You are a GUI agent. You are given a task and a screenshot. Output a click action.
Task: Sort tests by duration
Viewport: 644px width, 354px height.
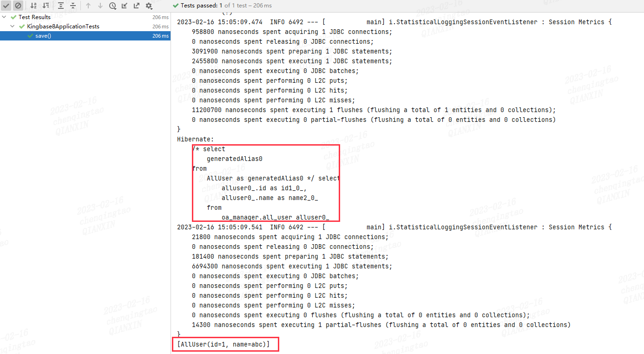[x=46, y=6]
